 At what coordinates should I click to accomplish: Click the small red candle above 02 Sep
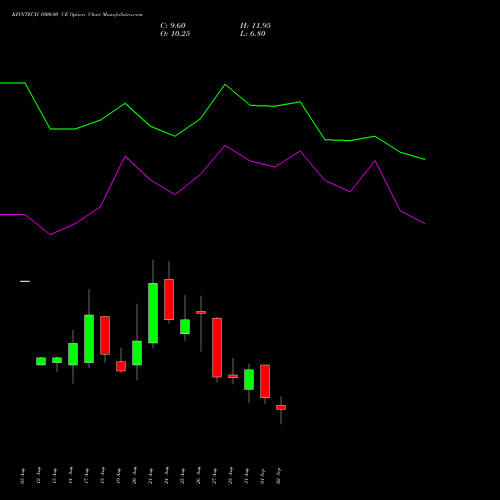point(281,407)
